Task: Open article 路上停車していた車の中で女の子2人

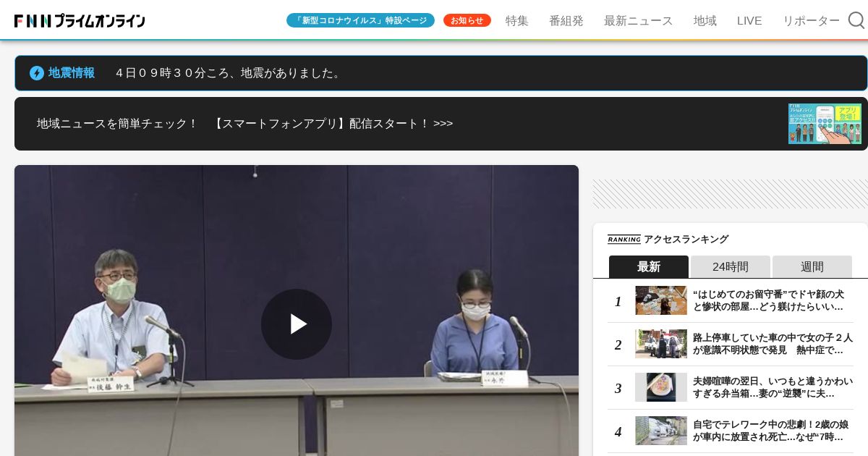Action: click(773, 344)
